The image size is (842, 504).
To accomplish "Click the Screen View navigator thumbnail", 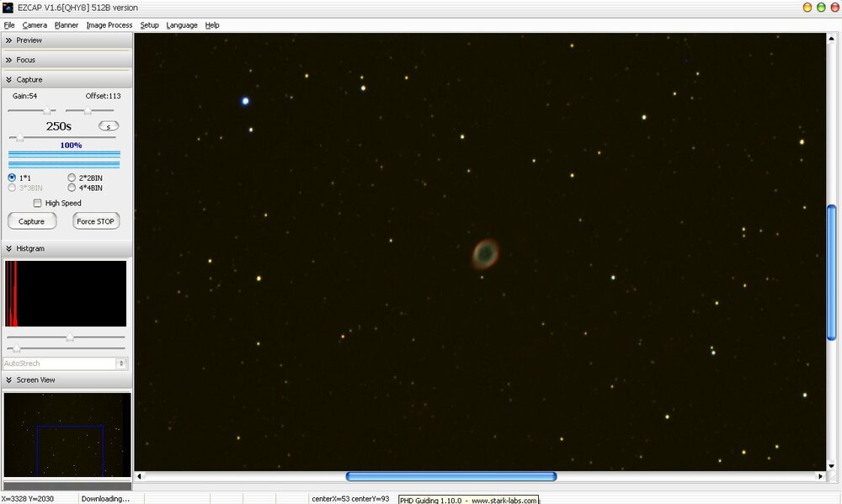I will [67, 434].
